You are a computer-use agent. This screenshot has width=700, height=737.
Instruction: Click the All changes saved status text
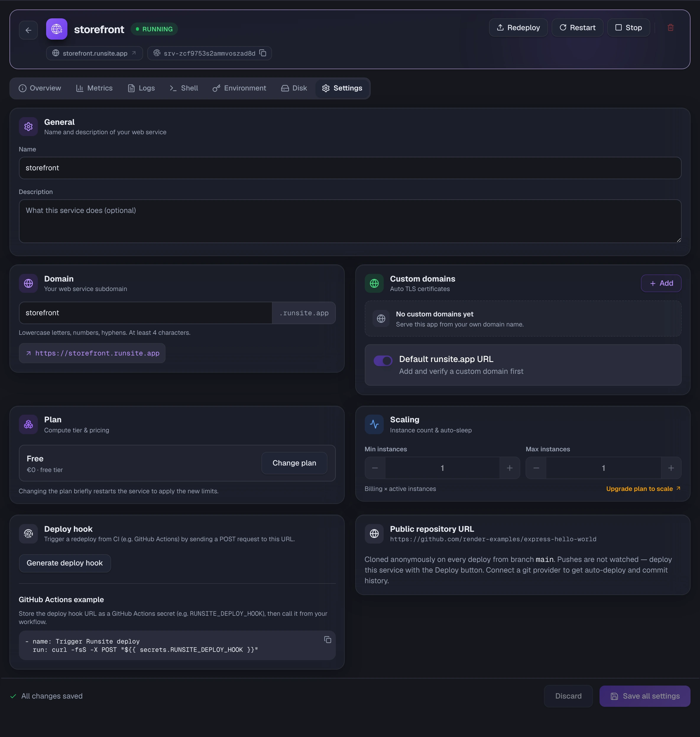click(52, 696)
